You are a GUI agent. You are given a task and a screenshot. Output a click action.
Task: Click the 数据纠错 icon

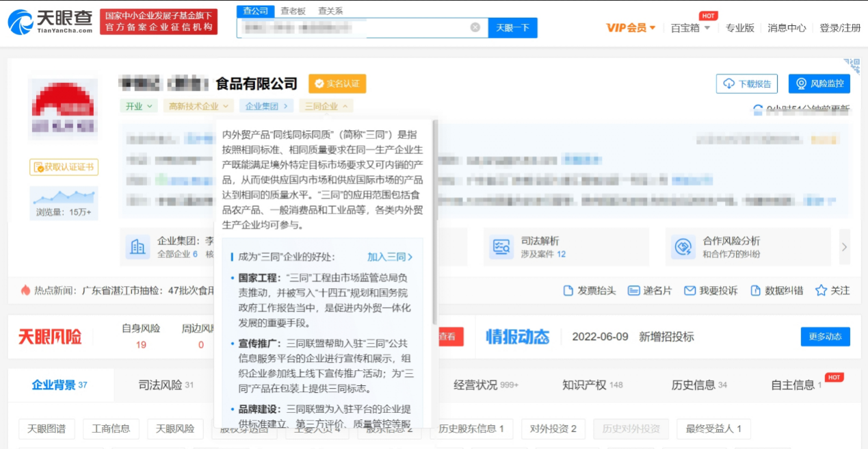(756, 291)
